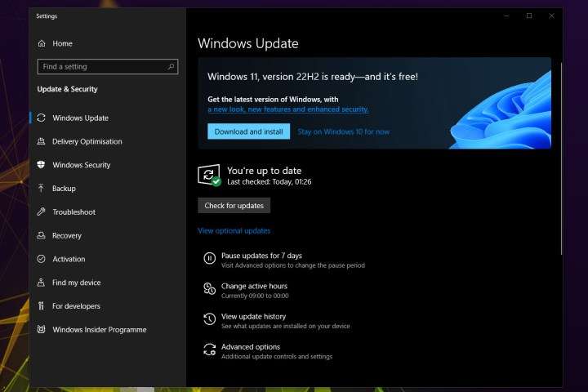This screenshot has width=588, height=392.
Task: Click the 'Windows Update' page title
Action: tap(248, 43)
